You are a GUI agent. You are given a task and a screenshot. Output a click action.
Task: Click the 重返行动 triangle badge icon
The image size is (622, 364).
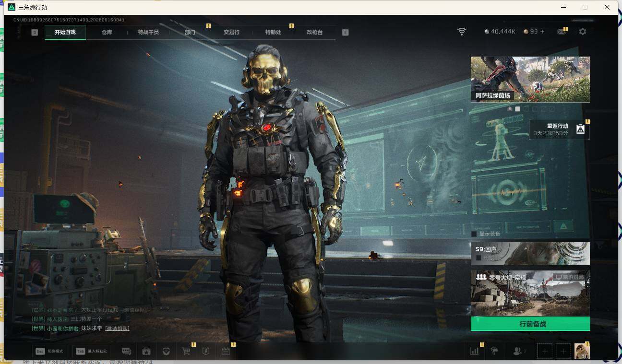click(580, 129)
